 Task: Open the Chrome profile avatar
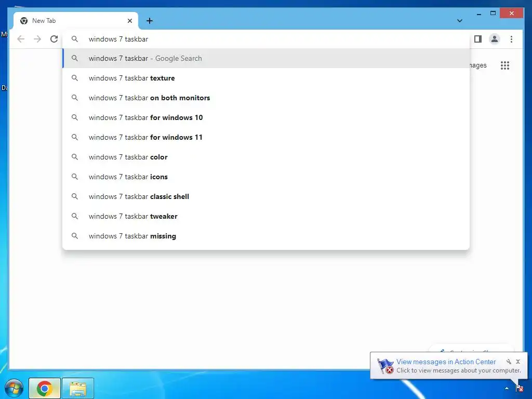click(x=495, y=39)
